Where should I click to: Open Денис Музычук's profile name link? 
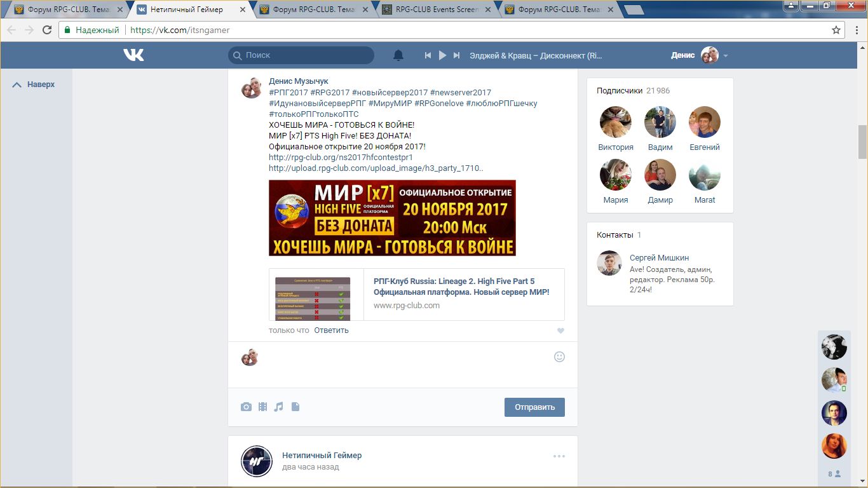coord(299,81)
